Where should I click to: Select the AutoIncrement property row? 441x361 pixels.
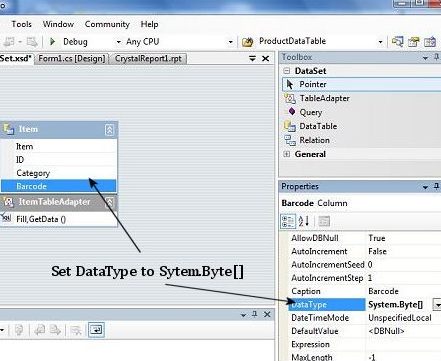(365, 251)
